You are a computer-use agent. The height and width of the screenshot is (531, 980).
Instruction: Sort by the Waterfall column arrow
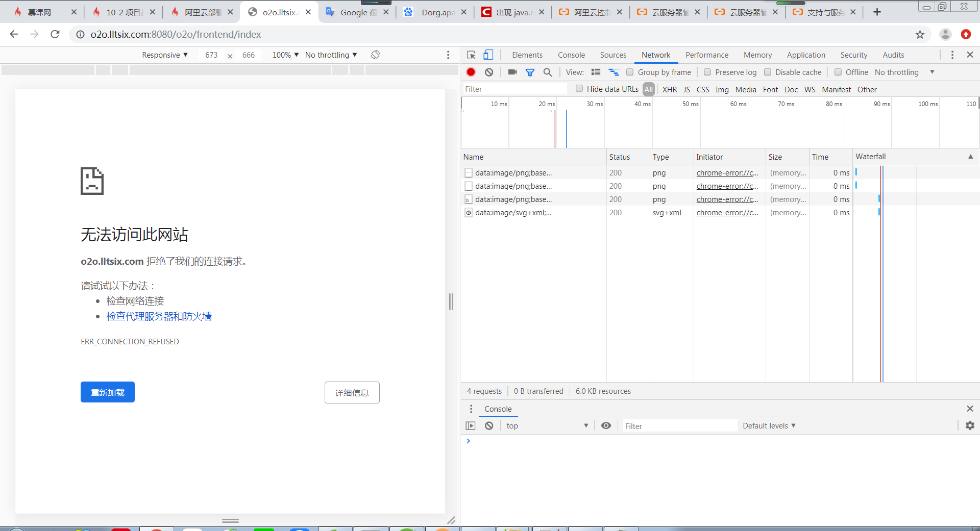(x=971, y=157)
